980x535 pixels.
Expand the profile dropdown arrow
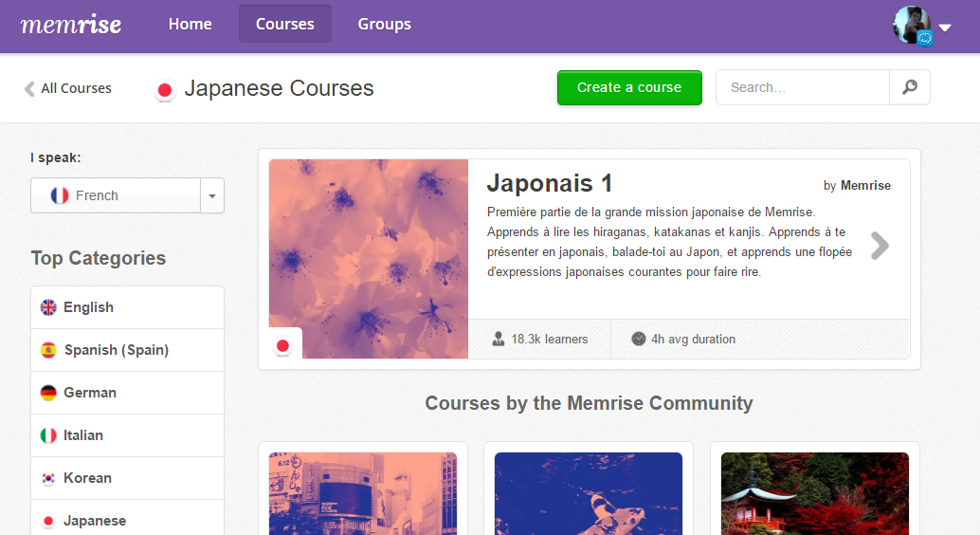click(x=944, y=28)
